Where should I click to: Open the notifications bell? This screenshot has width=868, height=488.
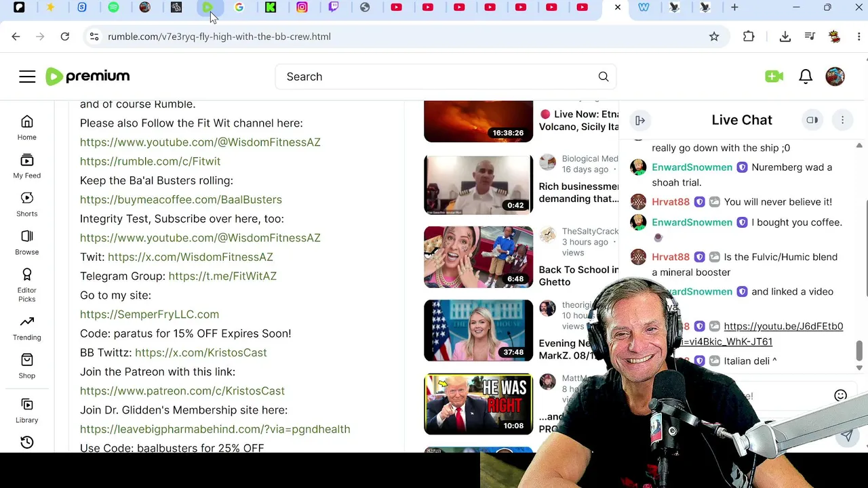coord(806,77)
